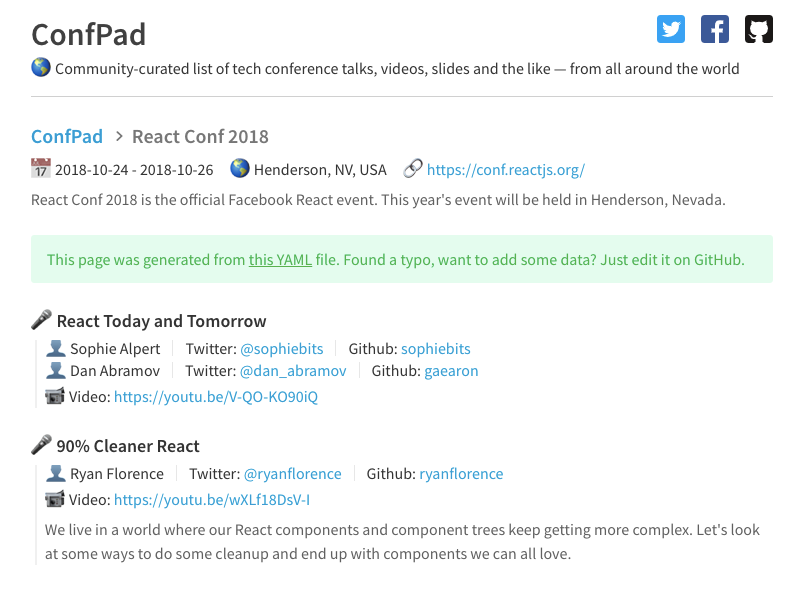Open the 'this YAML' file link
Screen dimensions: 800x590
[x=279, y=259]
